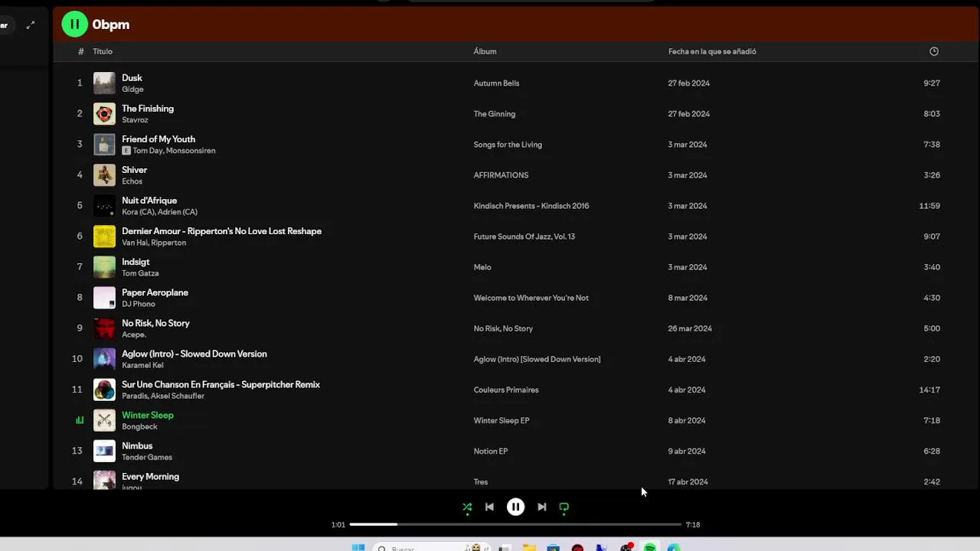This screenshot has height=551, width=980.
Task: Click the Nimbus cover thumbnail
Action: 104,451
